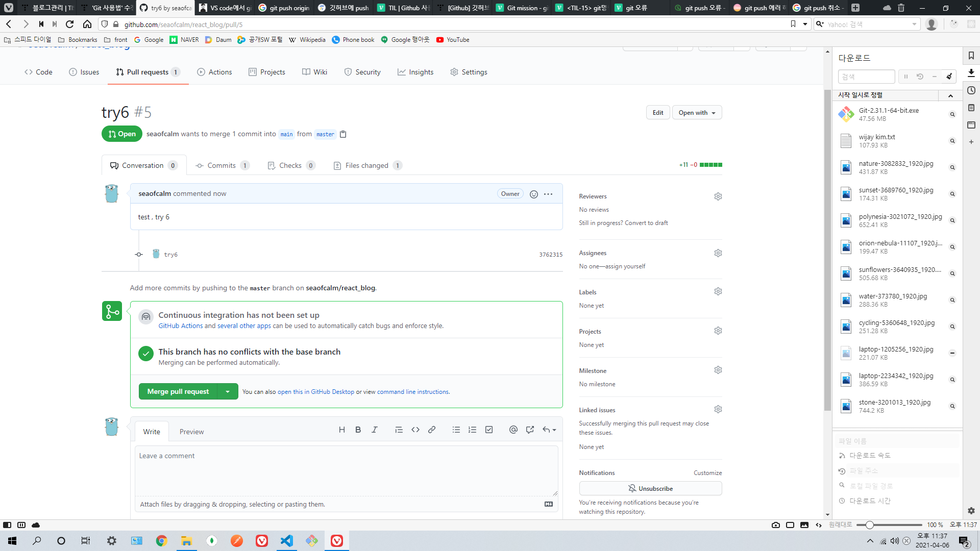Add heading text in the comment toolbar
Viewport: 980px width, 551px height.
point(342,430)
